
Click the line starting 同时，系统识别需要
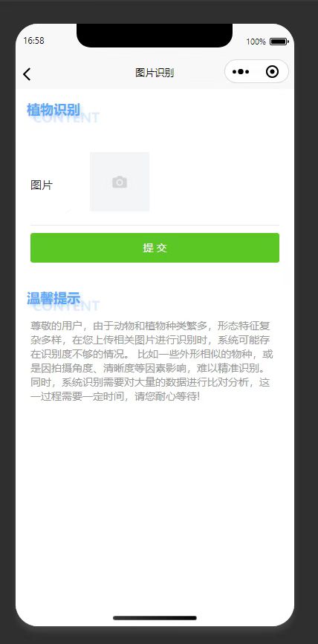(150, 383)
